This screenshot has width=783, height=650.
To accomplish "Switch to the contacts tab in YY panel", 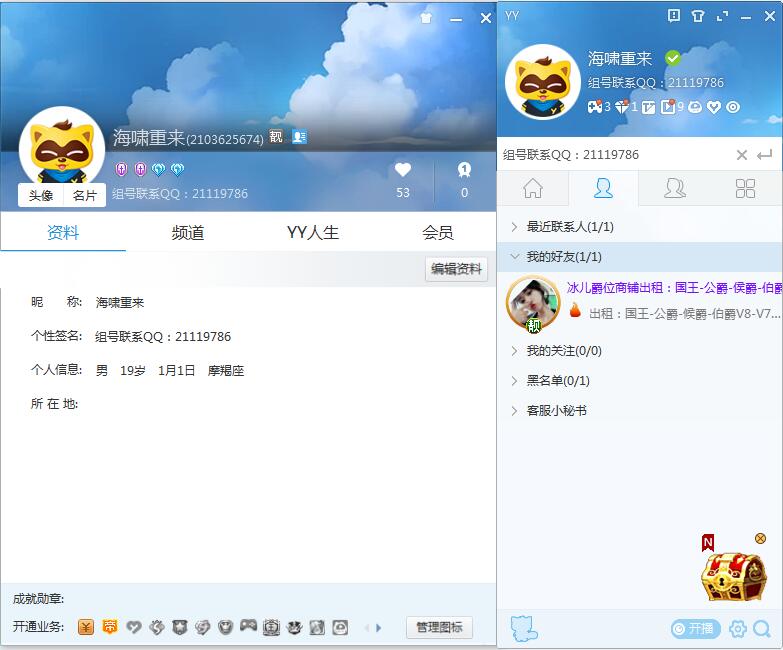I will point(603,188).
